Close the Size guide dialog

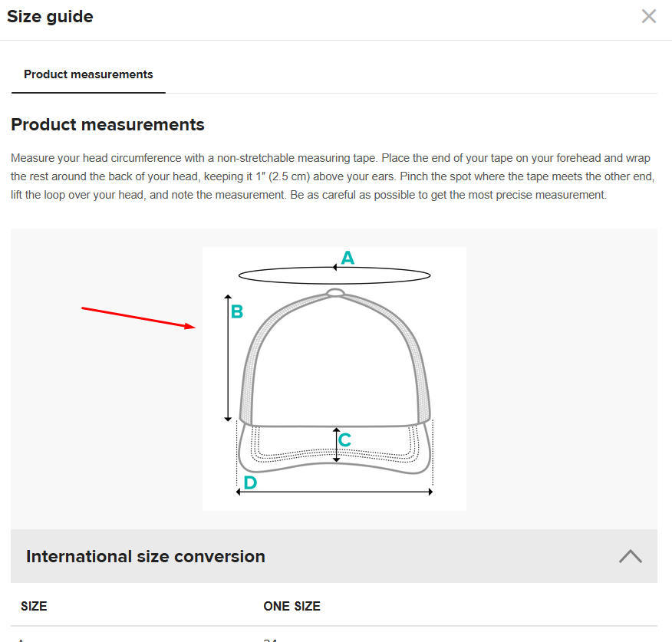click(648, 15)
